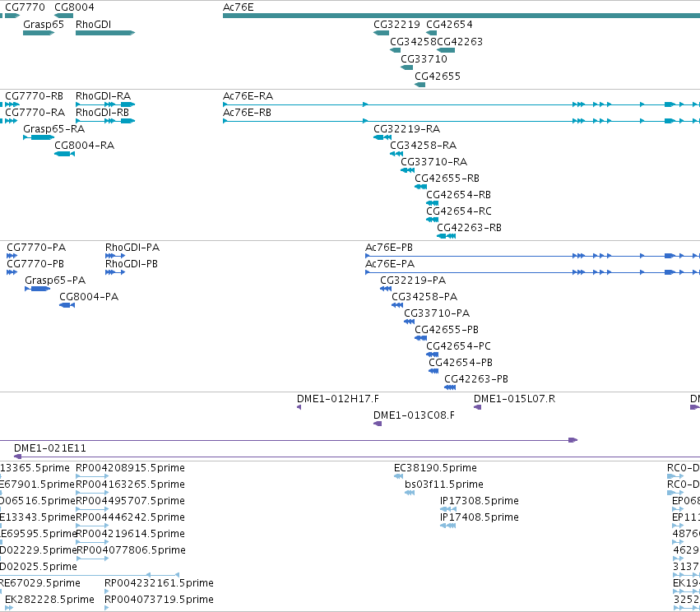Select the Ac76E gene label
The height and width of the screenshot is (612, 700).
pos(239,7)
